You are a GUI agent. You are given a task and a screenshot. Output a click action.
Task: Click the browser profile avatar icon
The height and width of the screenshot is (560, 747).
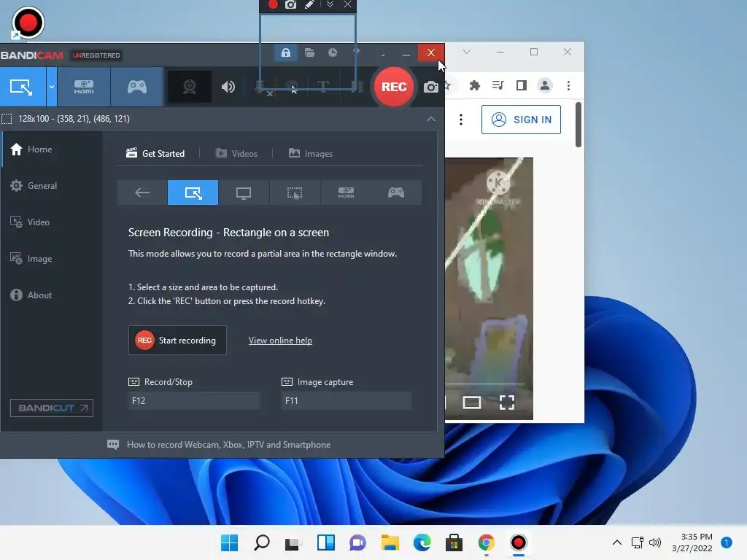pos(544,85)
